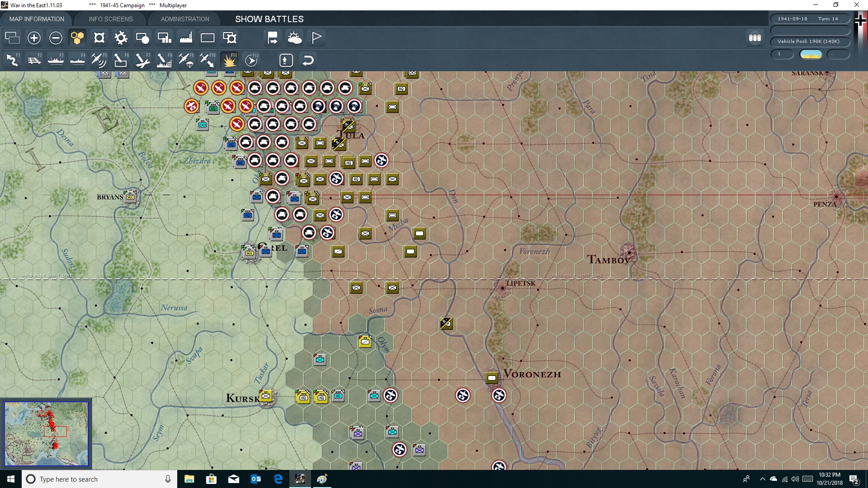Expand the Turn 14 date display
The width and height of the screenshot is (868, 488).
(x=810, y=19)
